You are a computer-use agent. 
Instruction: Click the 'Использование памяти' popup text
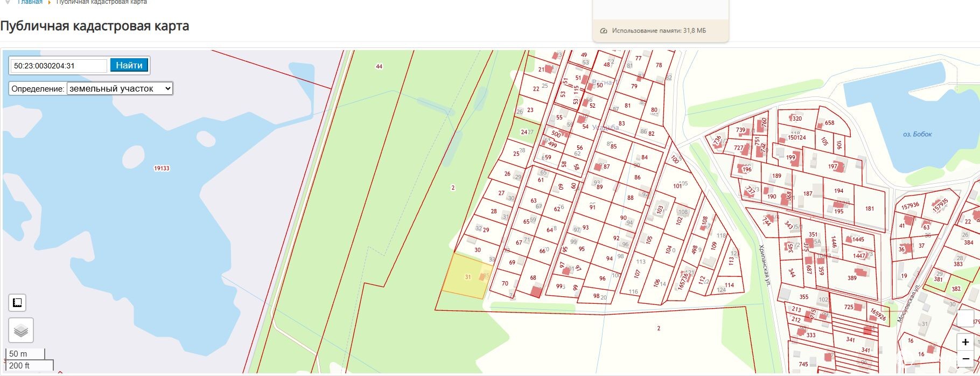click(659, 31)
